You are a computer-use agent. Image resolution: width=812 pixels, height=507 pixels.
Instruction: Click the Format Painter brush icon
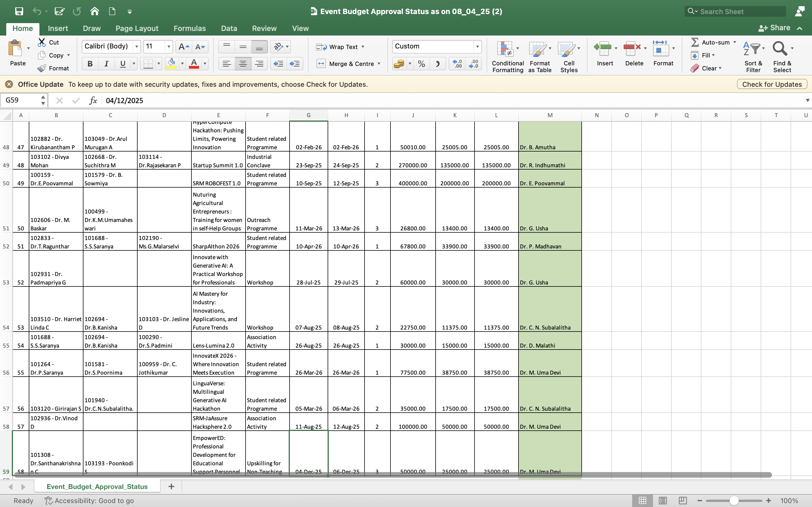point(42,68)
